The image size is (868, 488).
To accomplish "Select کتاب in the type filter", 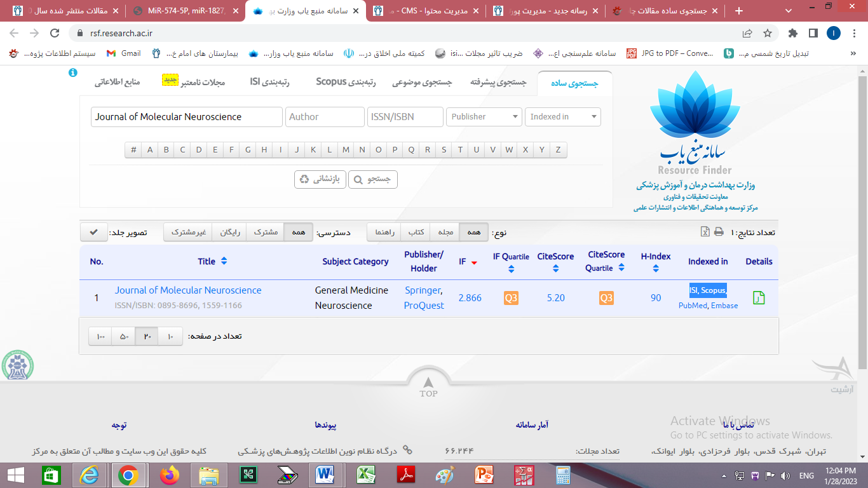I will pos(417,233).
